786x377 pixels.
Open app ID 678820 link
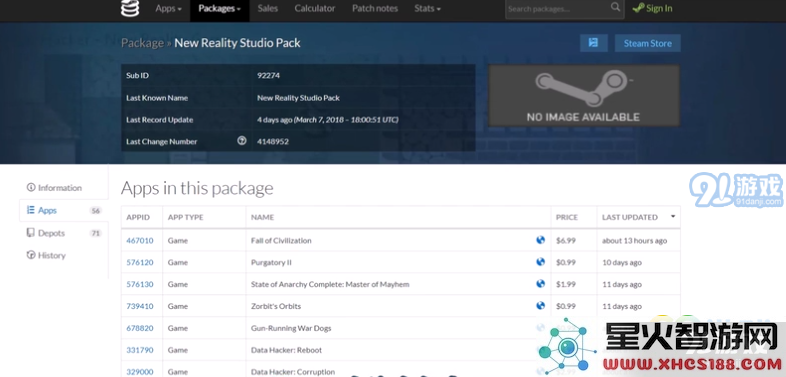point(140,328)
